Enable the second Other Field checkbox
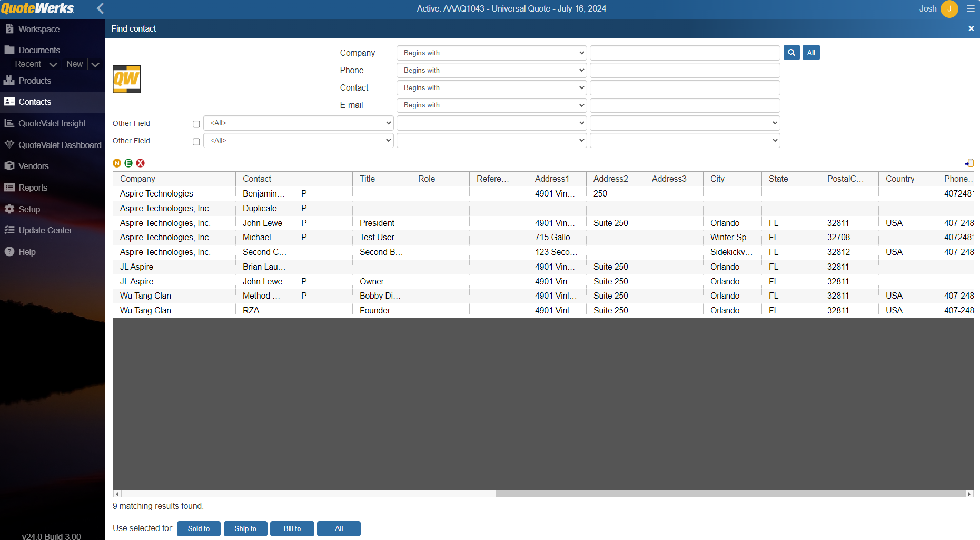 click(196, 142)
